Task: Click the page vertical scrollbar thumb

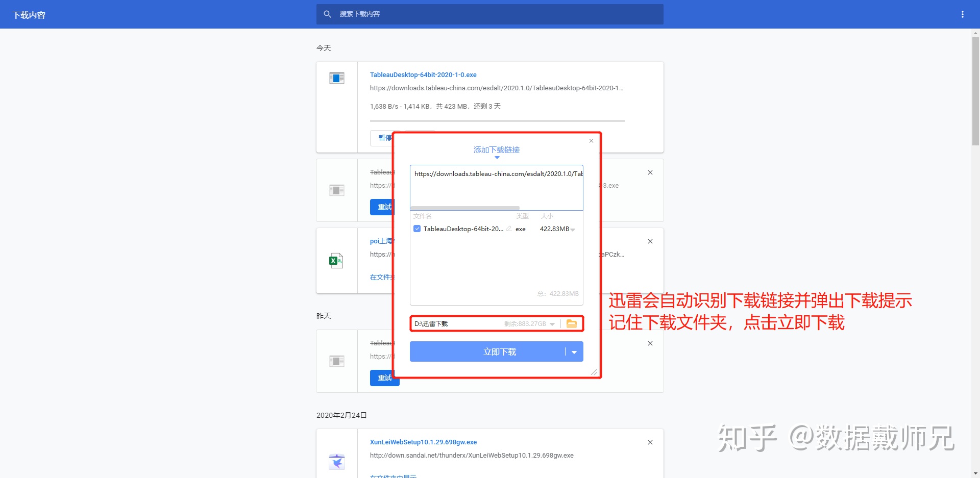Action: click(x=975, y=91)
